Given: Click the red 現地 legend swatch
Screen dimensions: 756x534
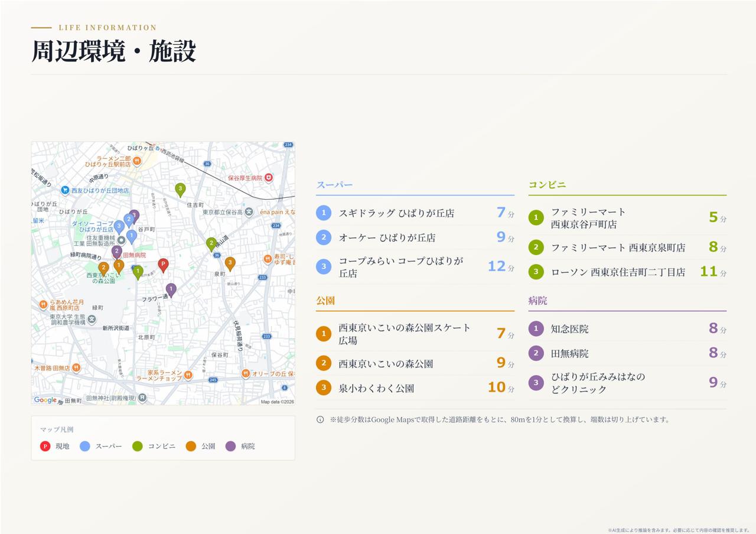Looking at the screenshot, I should (x=45, y=446).
